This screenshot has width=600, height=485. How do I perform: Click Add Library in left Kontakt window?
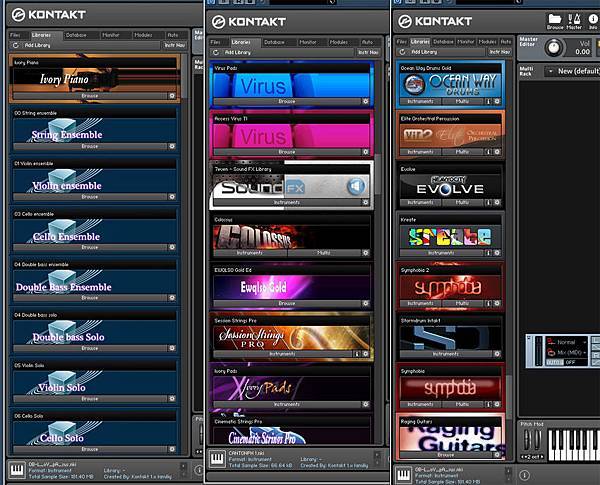38,45
